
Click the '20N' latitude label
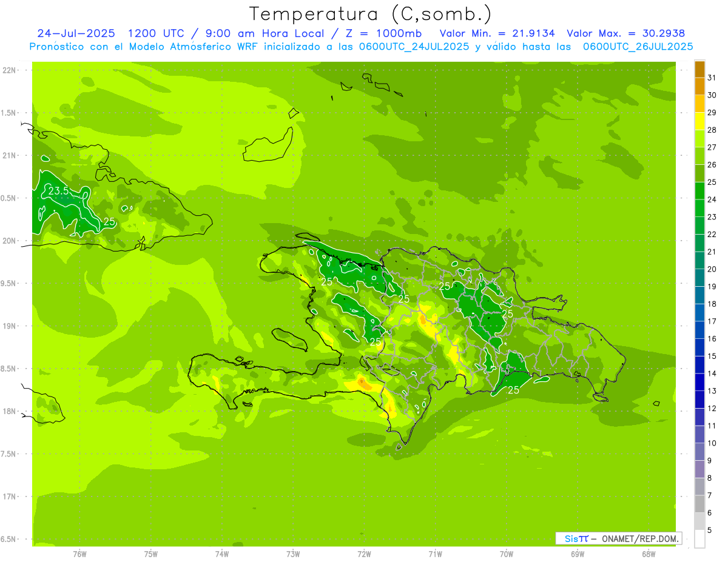click(x=9, y=241)
